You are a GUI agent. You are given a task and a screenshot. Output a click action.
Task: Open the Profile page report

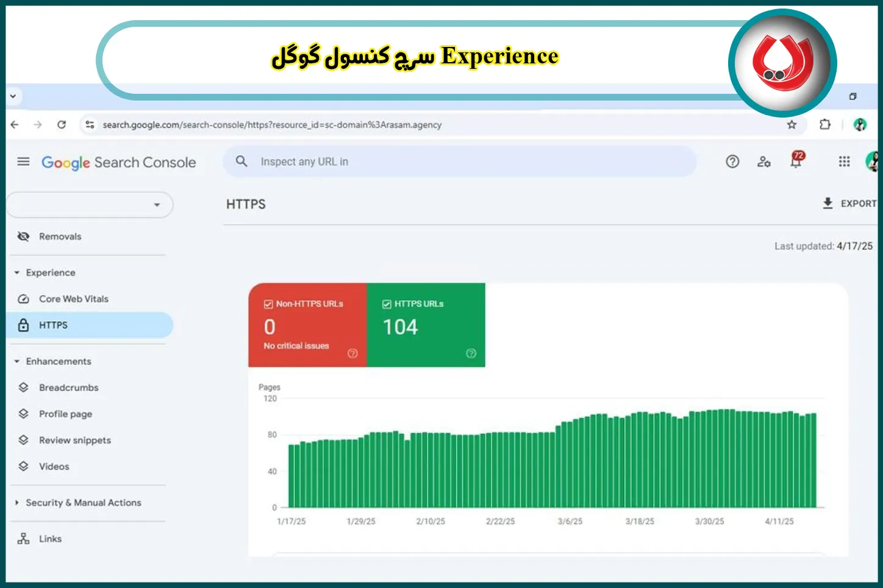pos(65,414)
